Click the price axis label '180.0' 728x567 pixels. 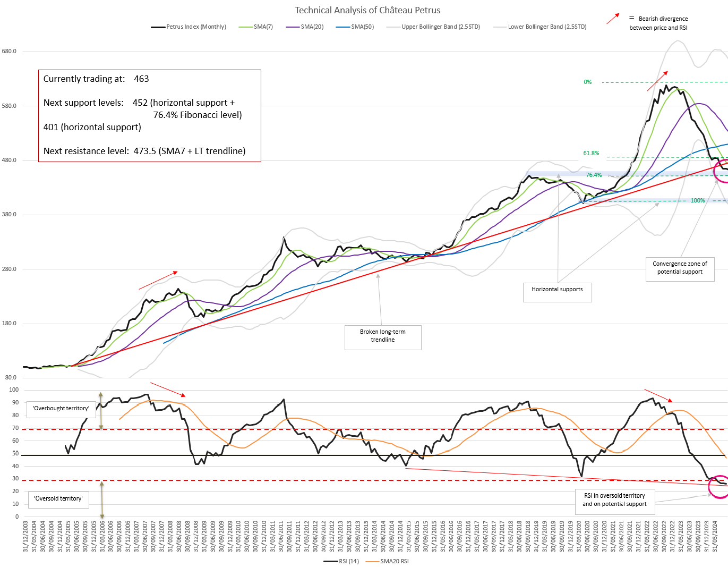pyautogui.click(x=9, y=323)
